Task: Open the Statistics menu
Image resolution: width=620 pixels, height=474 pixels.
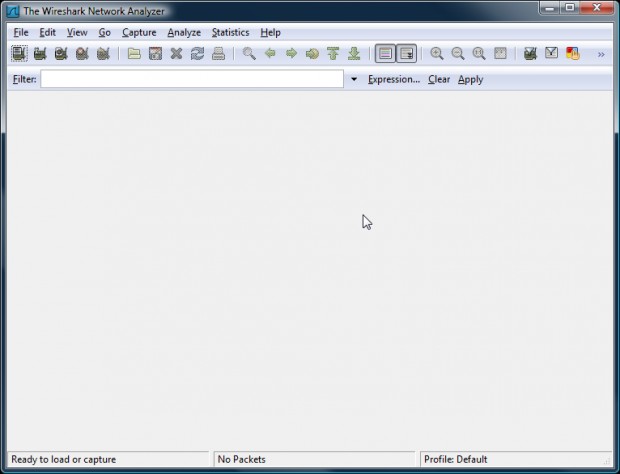Action: (231, 32)
